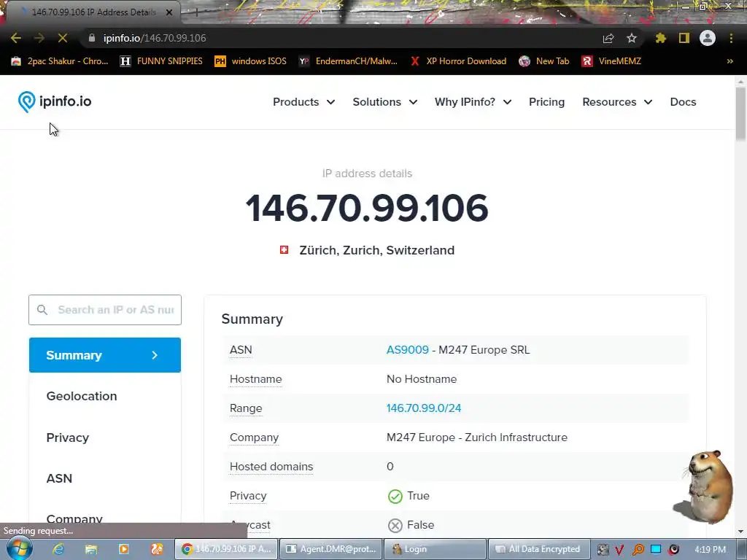Click the red V tray icon
Viewport: 747px width, 560px height.
619,550
